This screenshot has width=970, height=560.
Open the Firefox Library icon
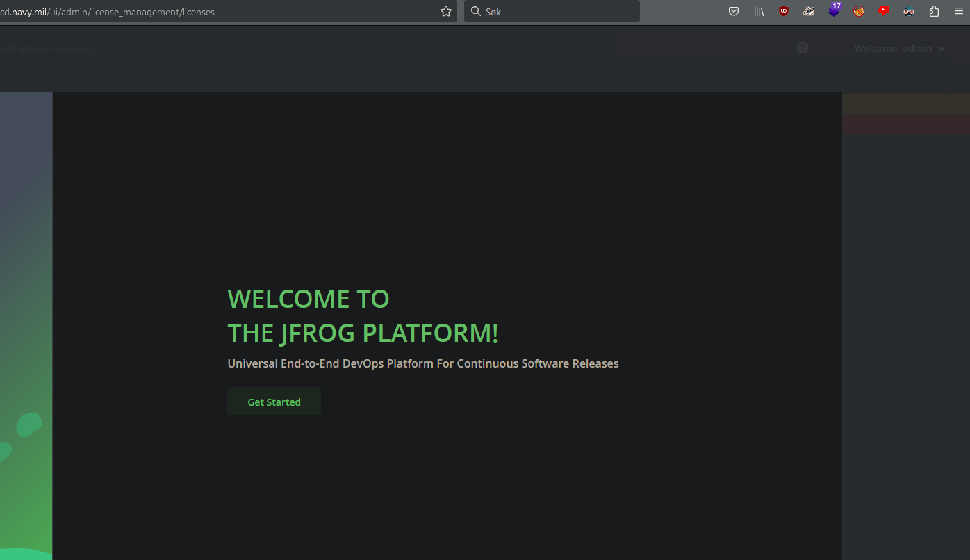pos(759,12)
